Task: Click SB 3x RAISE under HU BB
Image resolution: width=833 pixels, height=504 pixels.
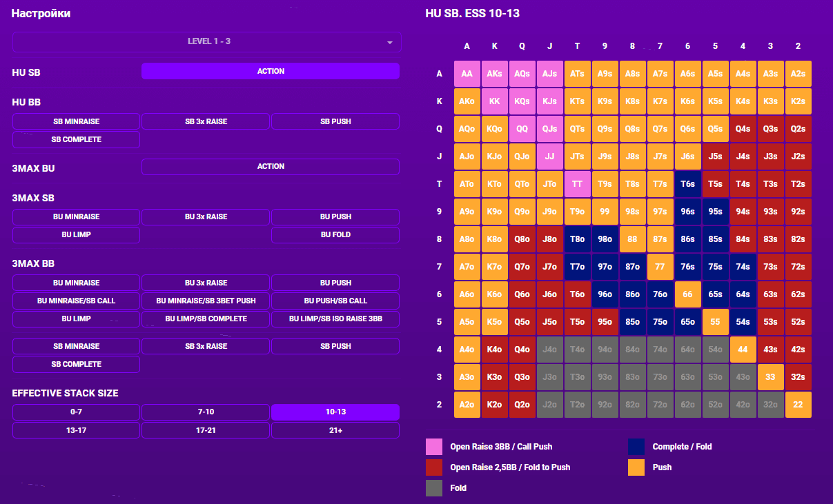Action: pyautogui.click(x=206, y=121)
